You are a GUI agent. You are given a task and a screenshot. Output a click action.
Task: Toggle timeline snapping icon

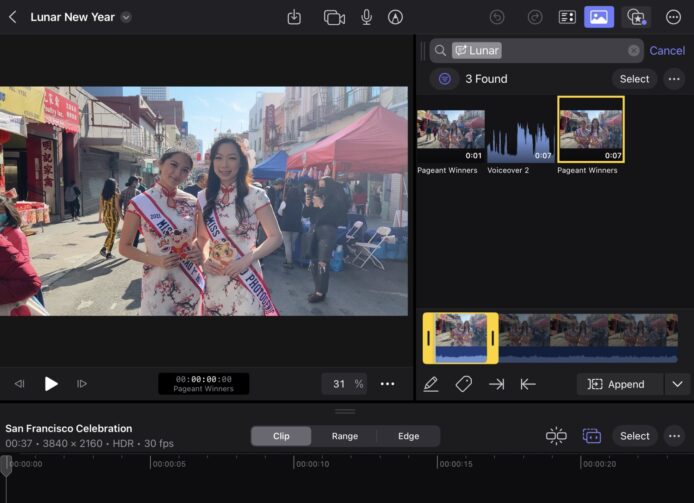pos(556,436)
